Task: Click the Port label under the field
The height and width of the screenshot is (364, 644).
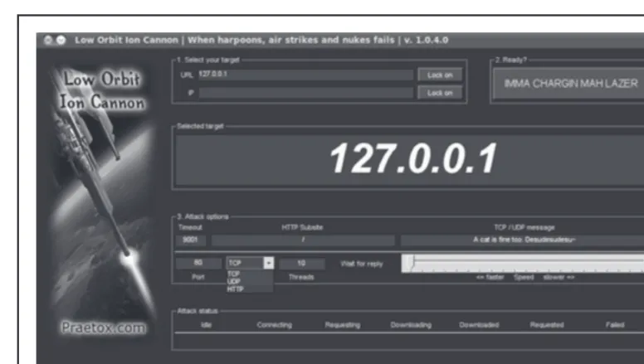Action: coord(198,277)
